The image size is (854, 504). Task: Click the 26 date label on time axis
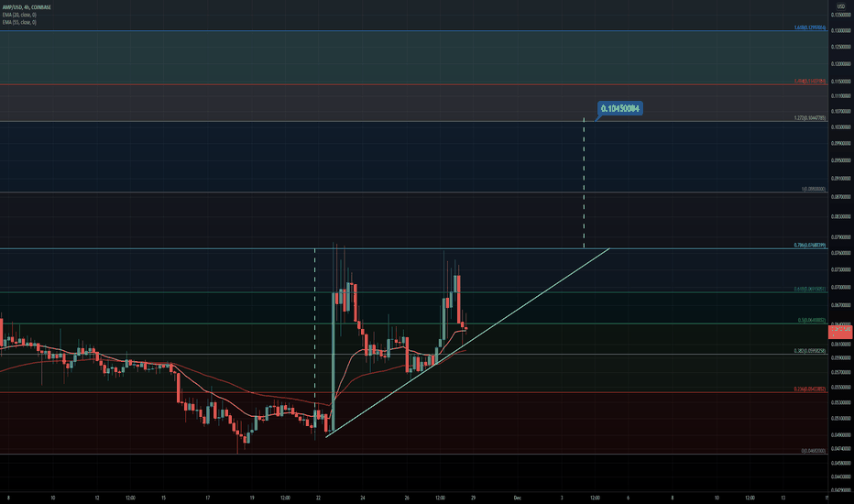[407, 498]
